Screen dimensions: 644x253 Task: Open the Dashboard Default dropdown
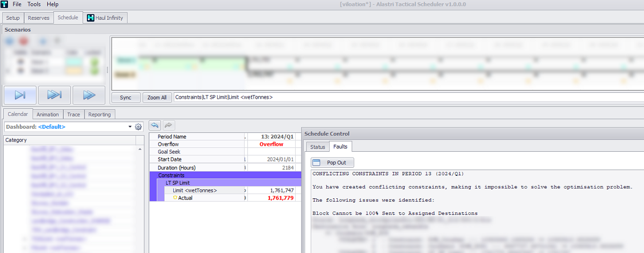point(69,127)
